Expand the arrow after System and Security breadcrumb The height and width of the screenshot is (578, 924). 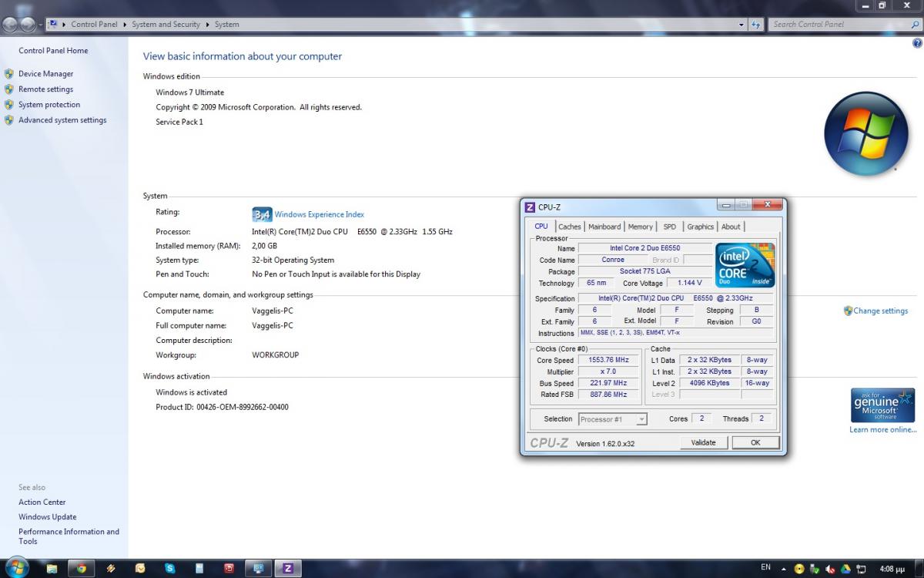click(x=207, y=25)
